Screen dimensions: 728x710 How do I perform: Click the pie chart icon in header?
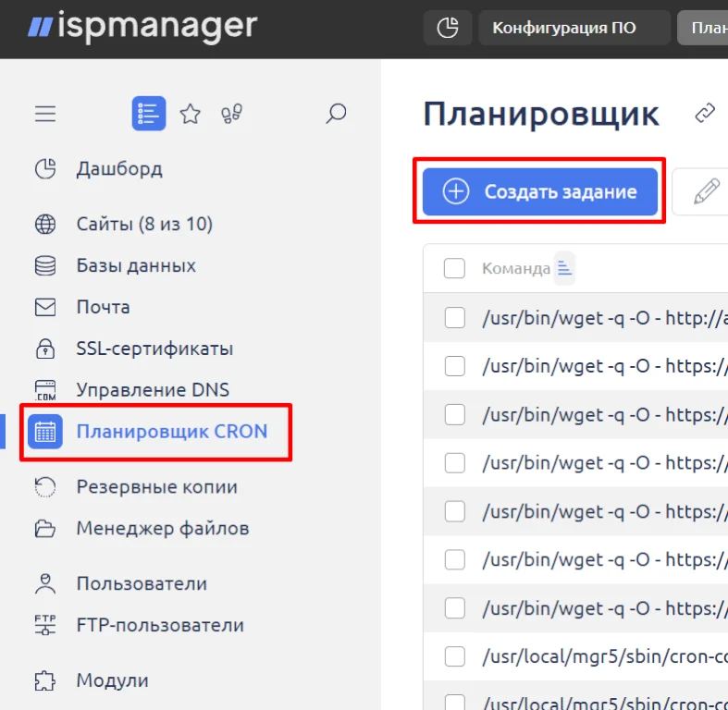click(448, 28)
